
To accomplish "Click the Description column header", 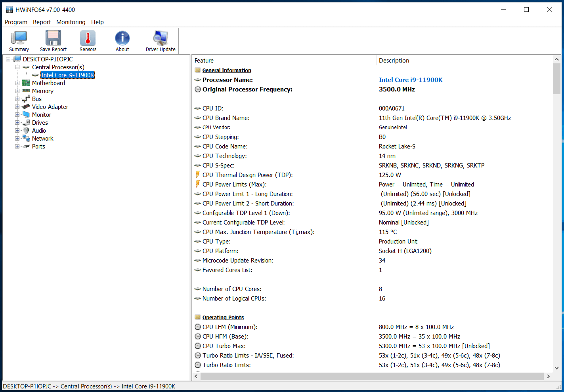I will [x=464, y=61].
